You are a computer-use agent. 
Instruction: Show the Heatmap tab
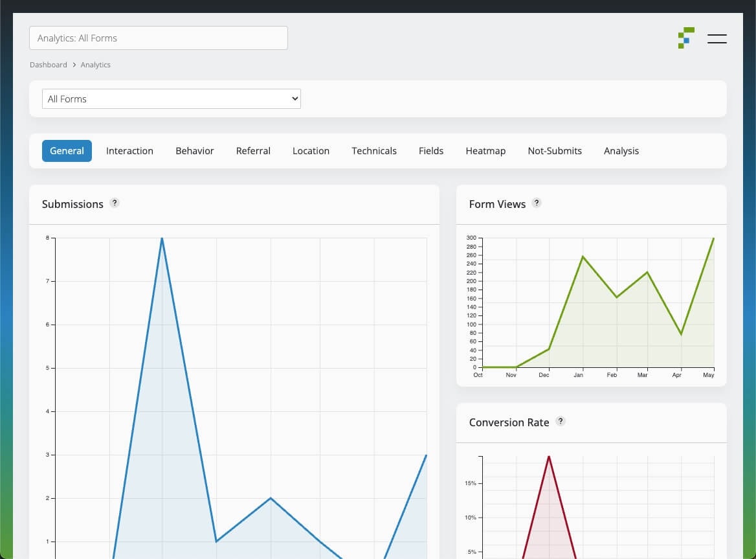point(485,151)
